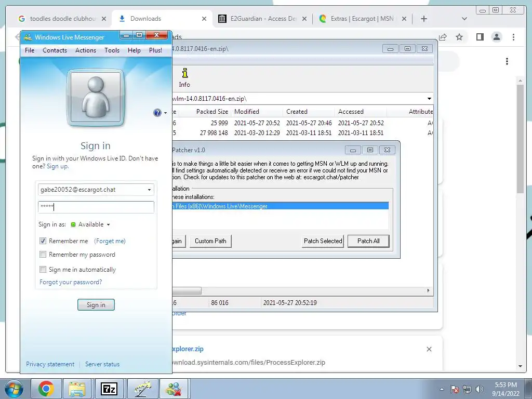
Task: Remove the ProcessExplorer.zip download entry with X
Action: [x=429, y=349]
